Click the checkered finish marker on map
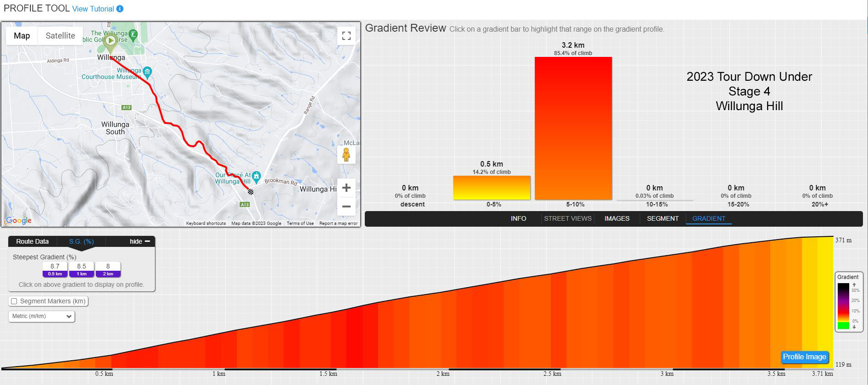Image resolution: width=868 pixels, height=385 pixels. click(251, 191)
